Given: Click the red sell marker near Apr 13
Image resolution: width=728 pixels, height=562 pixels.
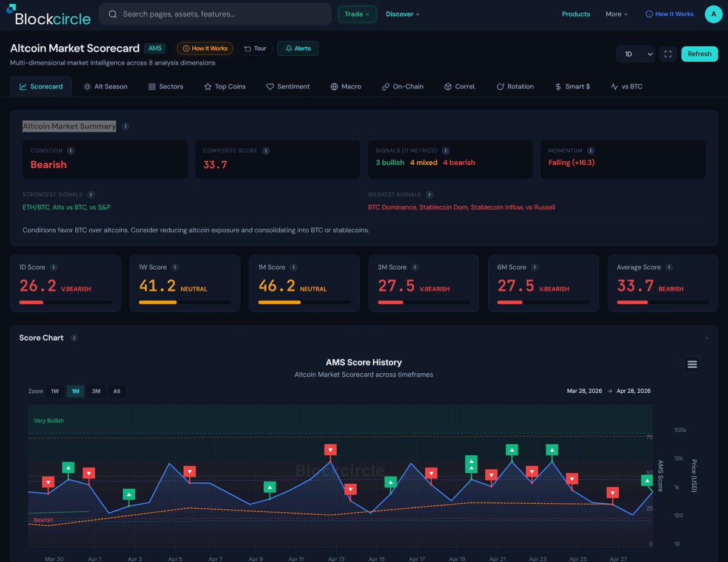Looking at the screenshot, I should point(330,450).
